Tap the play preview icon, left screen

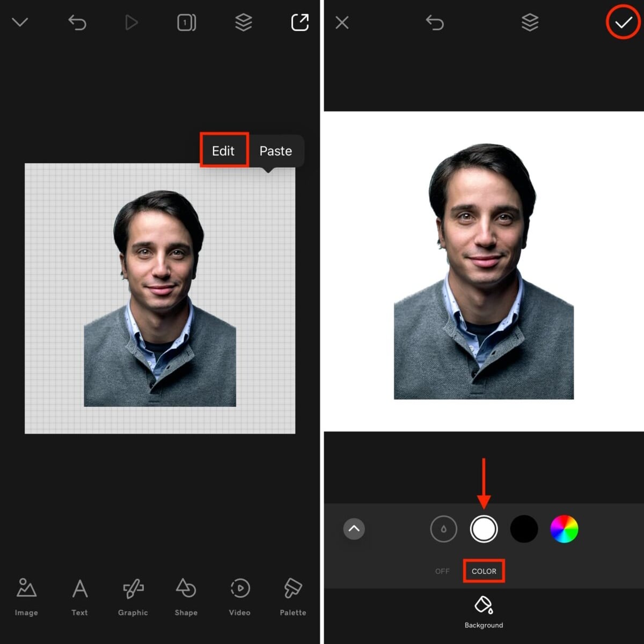(x=131, y=23)
